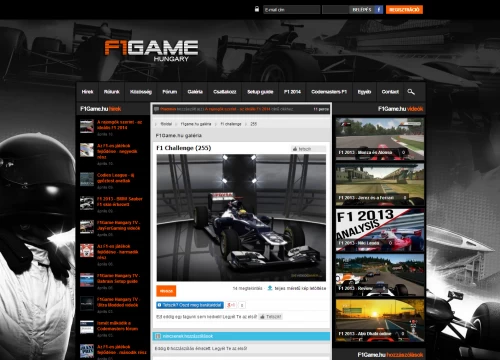Screen dimensions: 500x360
Task: Open the Közösség menu item
Action: pyautogui.click(x=141, y=92)
